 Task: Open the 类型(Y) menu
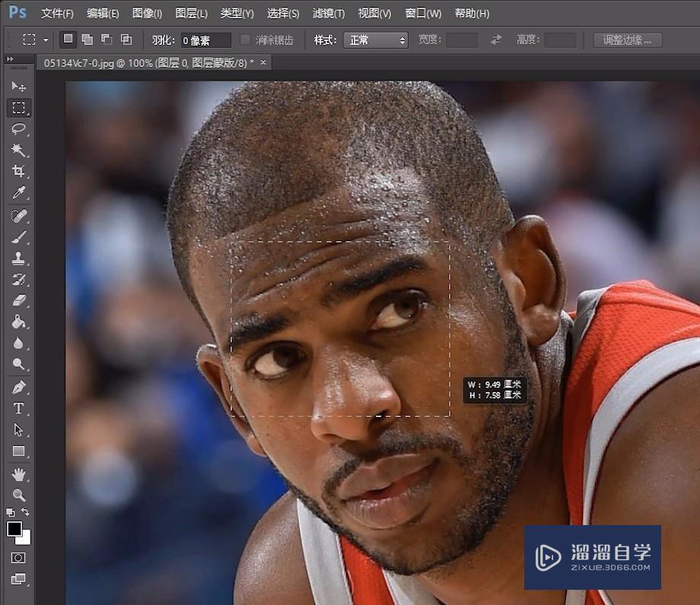click(237, 14)
